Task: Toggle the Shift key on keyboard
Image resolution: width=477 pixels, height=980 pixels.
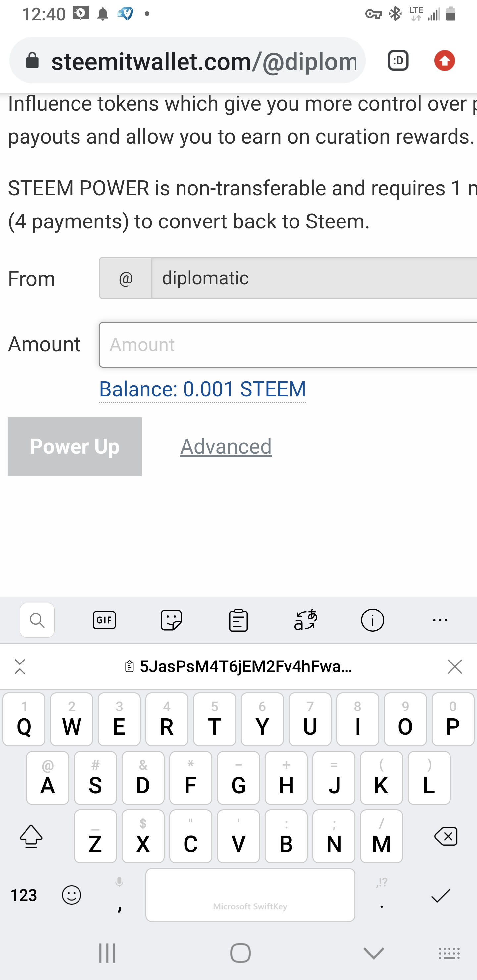Action: [x=31, y=836]
